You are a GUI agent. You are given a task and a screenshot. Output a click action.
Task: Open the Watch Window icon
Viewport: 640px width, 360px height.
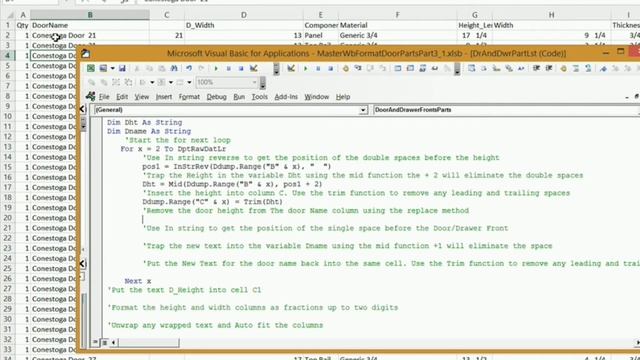(422, 68)
